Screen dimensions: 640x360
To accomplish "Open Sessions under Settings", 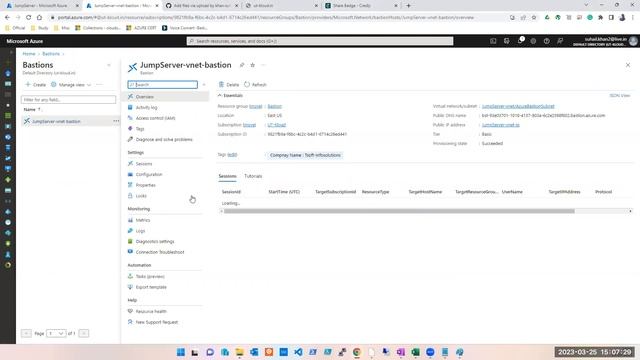I will (144, 164).
